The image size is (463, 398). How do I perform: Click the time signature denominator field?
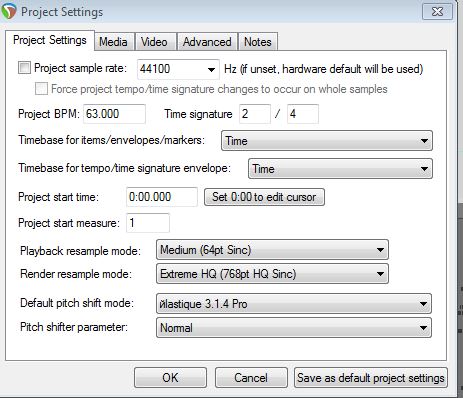coord(303,114)
